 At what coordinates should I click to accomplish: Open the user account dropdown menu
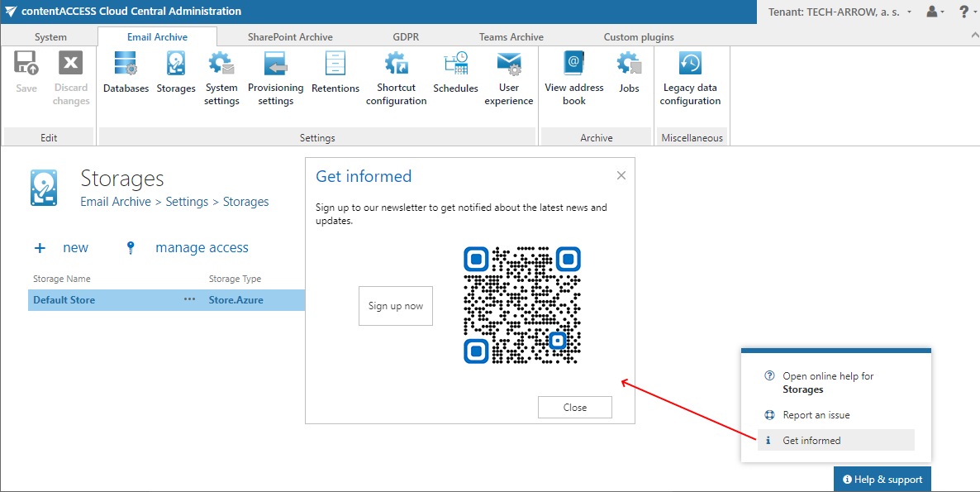tap(935, 12)
